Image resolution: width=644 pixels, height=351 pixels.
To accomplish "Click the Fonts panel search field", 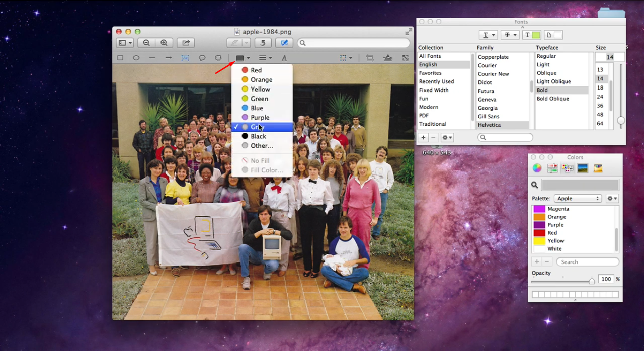I will [x=505, y=137].
